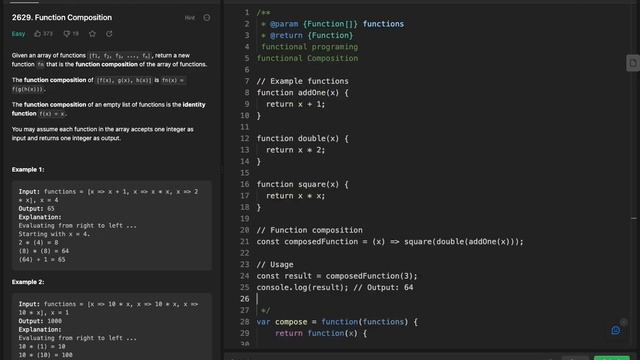This screenshot has height=360, width=640.
Task: Click the problem title "2629. Function Composition"
Action: pos(62,18)
